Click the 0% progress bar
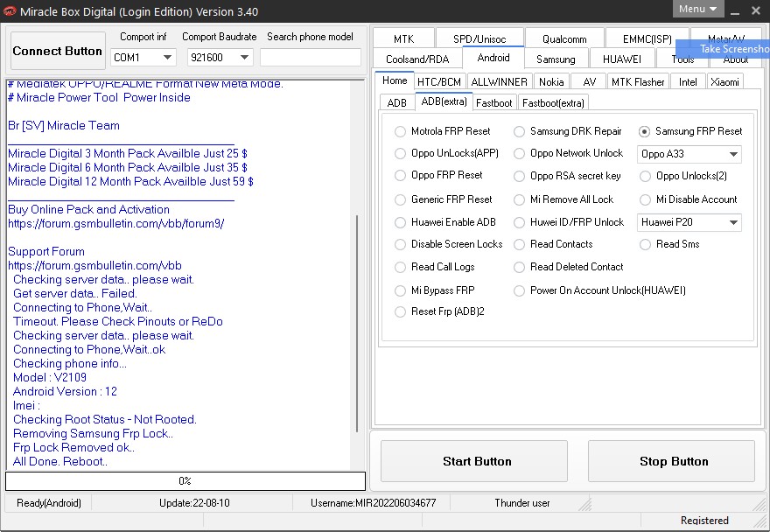This screenshot has width=770, height=532. click(185, 481)
